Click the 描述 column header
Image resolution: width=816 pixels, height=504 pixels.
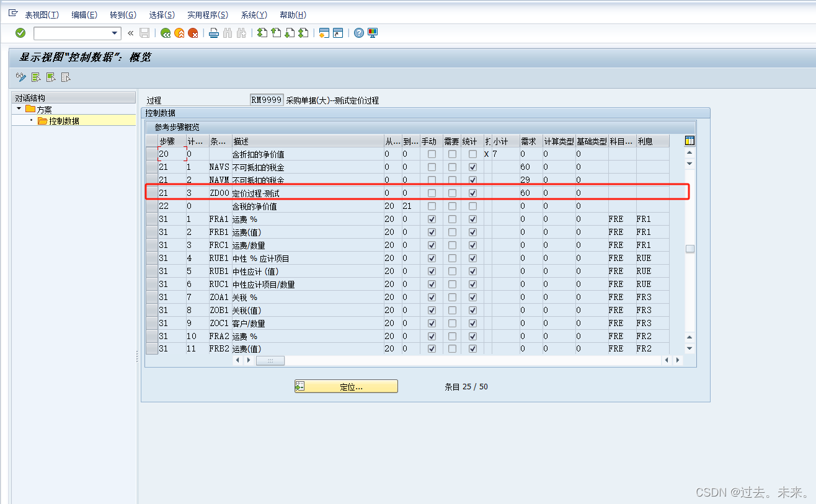click(x=308, y=141)
